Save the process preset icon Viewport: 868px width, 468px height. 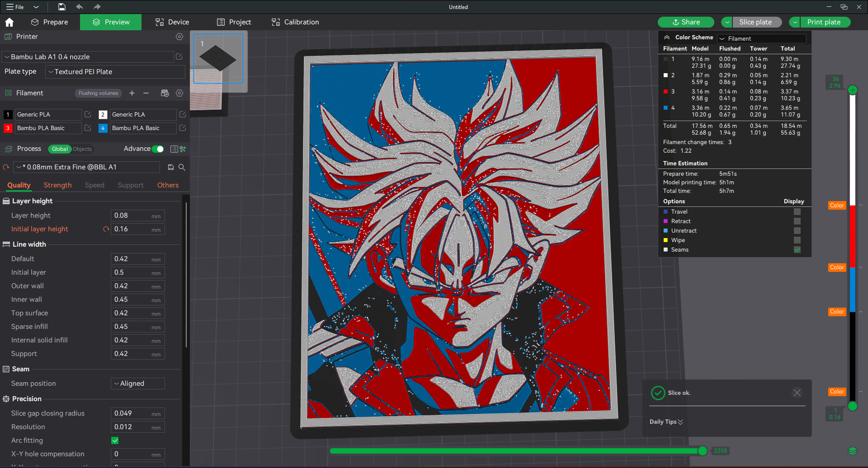click(x=171, y=167)
